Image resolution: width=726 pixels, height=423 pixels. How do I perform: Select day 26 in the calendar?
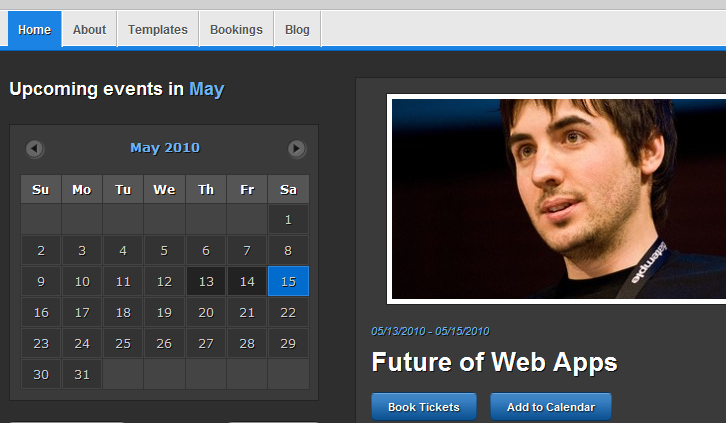click(164, 343)
